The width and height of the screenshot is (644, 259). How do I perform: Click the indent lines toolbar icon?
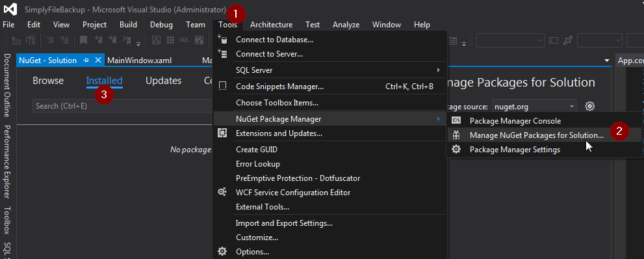(51, 40)
